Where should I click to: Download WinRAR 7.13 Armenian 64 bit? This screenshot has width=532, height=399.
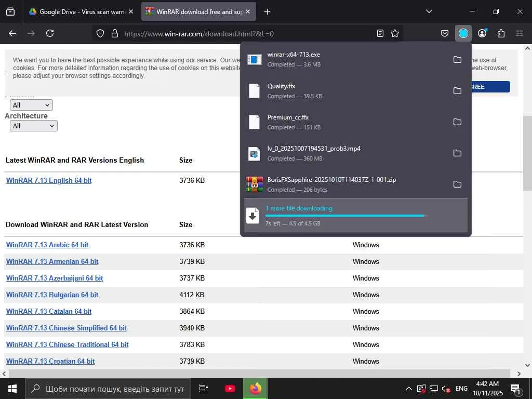[52, 262]
